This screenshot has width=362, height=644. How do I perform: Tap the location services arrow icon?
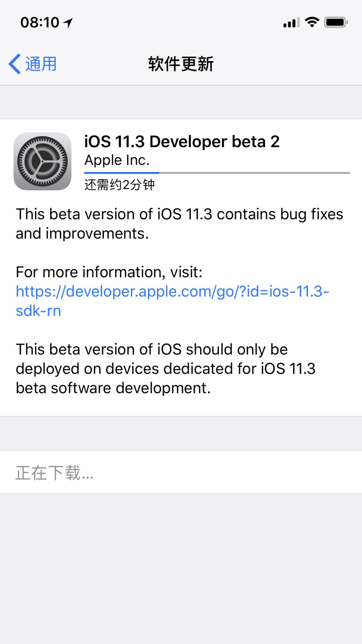(68, 23)
